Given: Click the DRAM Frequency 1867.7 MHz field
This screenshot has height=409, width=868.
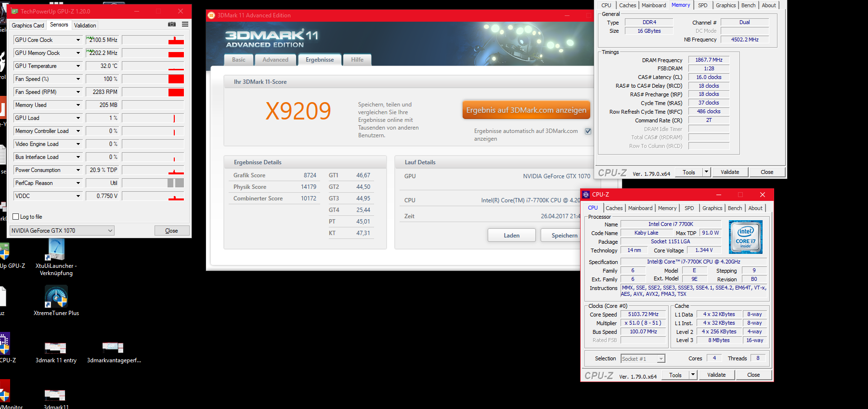Looking at the screenshot, I should coord(709,60).
